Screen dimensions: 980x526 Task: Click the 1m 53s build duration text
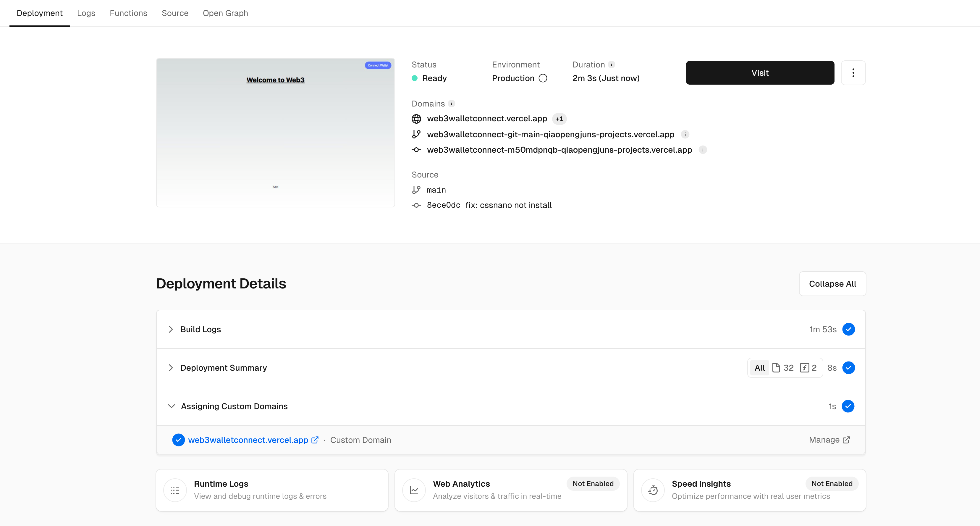pos(823,329)
